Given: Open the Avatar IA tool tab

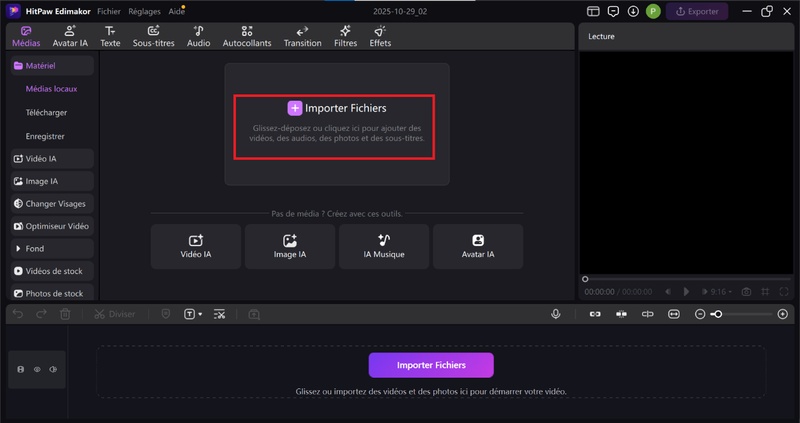Looking at the screenshot, I should point(70,36).
